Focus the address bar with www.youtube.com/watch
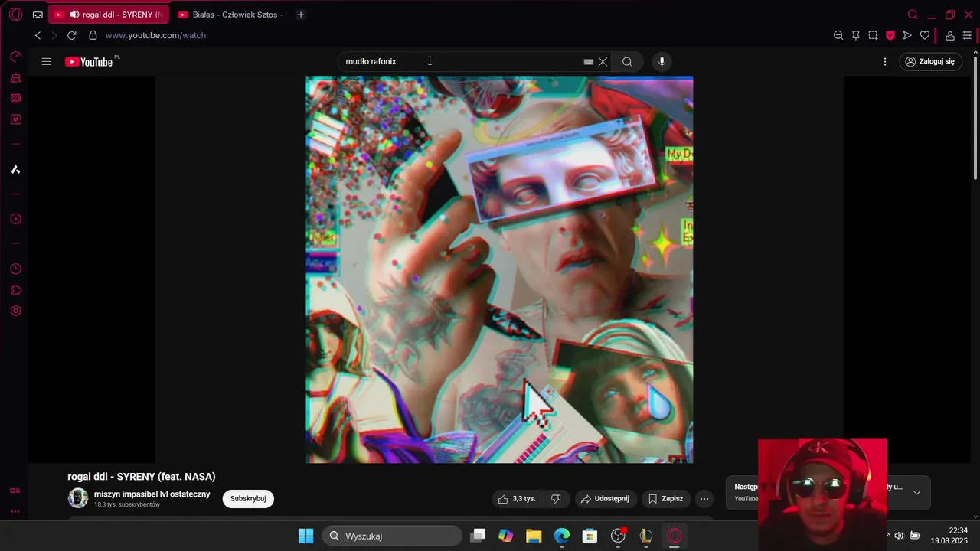The height and width of the screenshot is (551, 980). (155, 35)
